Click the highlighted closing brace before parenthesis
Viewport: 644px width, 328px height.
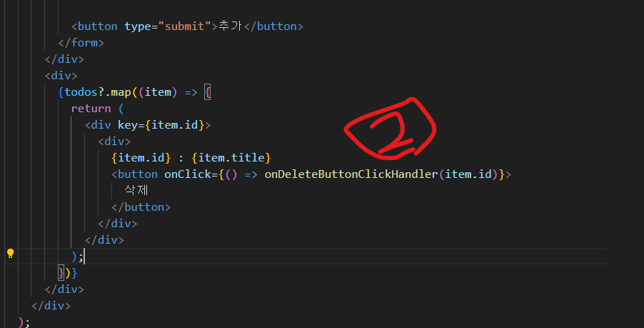coord(61,273)
